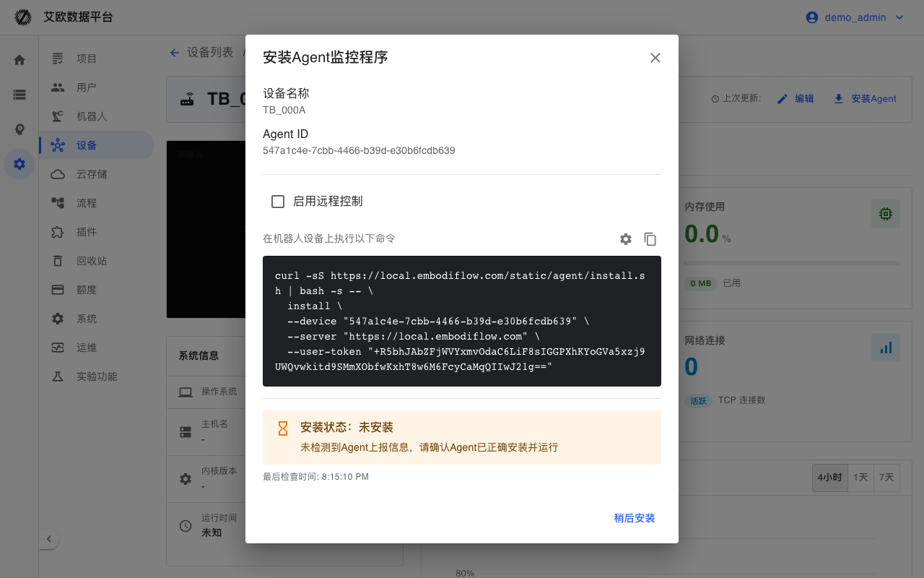Click the memory chip icon in 内存使用 card

(885, 214)
